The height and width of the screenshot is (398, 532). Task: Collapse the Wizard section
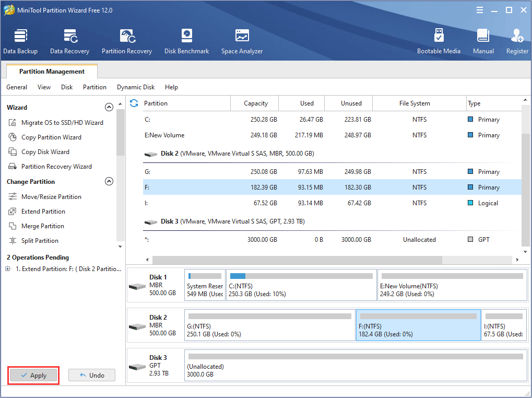pyautogui.click(x=109, y=107)
